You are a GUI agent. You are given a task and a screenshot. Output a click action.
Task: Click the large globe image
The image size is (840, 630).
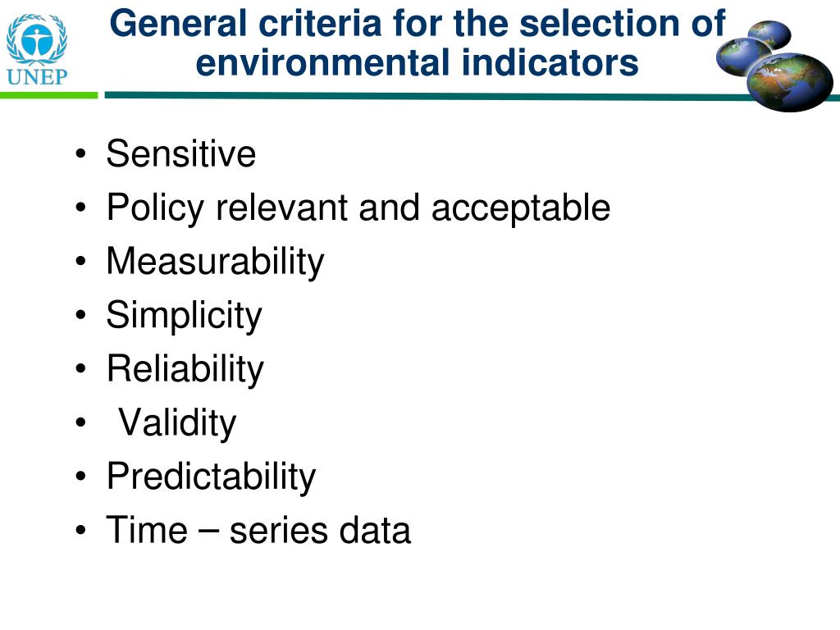click(x=790, y=83)
